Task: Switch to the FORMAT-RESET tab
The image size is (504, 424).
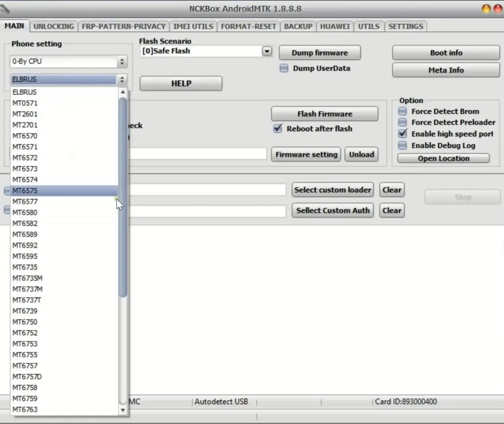Action: point(248,26)
